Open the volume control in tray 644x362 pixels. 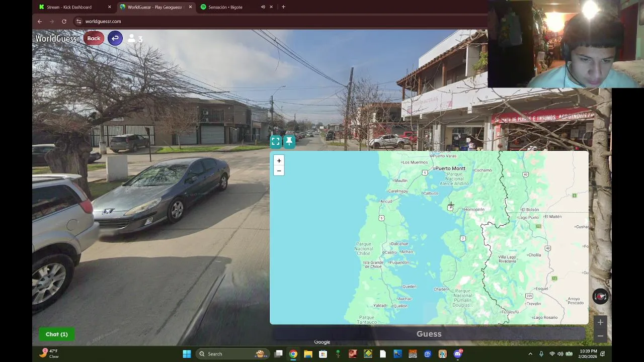[560, 354]
